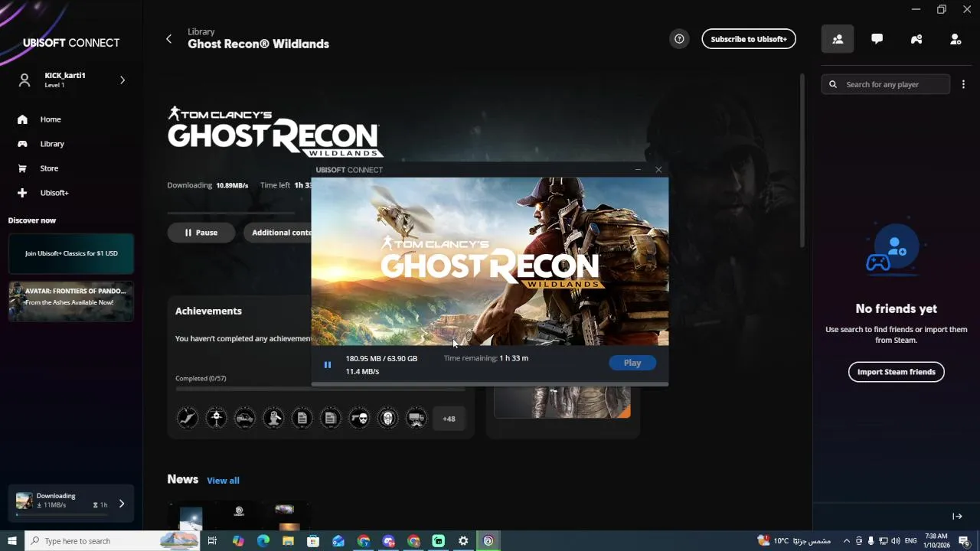The width and height of the screenshot is (980, 551).
Task: Click the taskbar 'Type here to search' box
Action: (x=113, y=541)
